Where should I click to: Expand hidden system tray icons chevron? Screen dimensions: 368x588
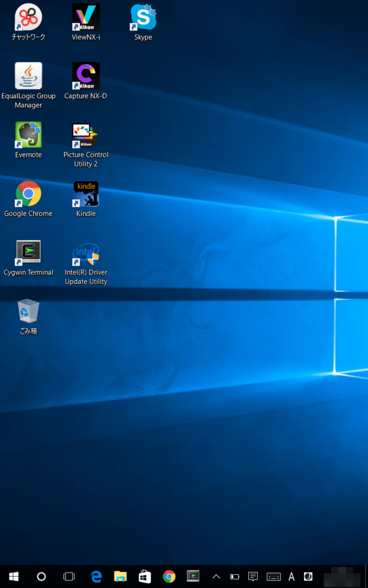pyautogui.click(x=216, y=577)
